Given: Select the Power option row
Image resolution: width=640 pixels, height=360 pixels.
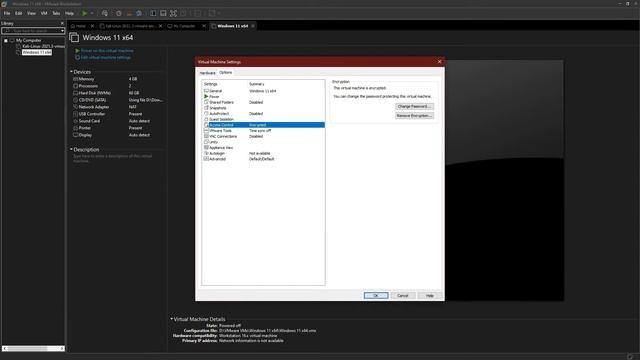Looking at the screenshot, I should point(264,97).
